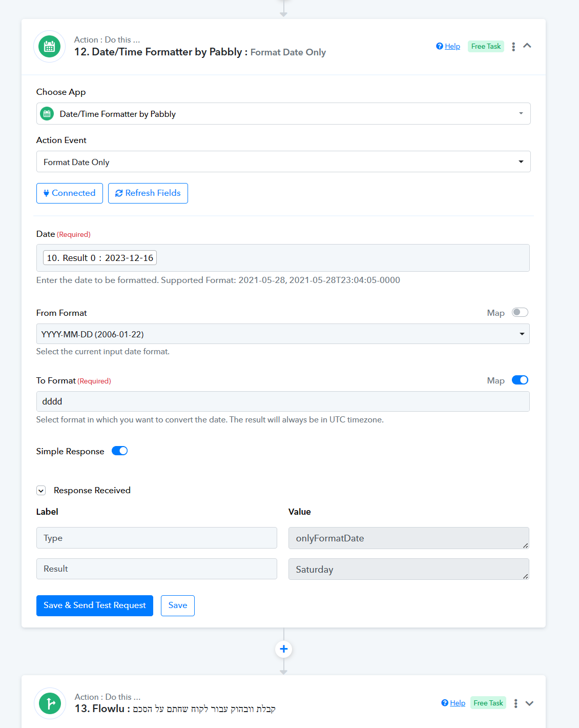Image resolution: width=579 pixels, height=728 pixels.
Task: Expand step 13 with the chevron down
Action: (529, 703)
